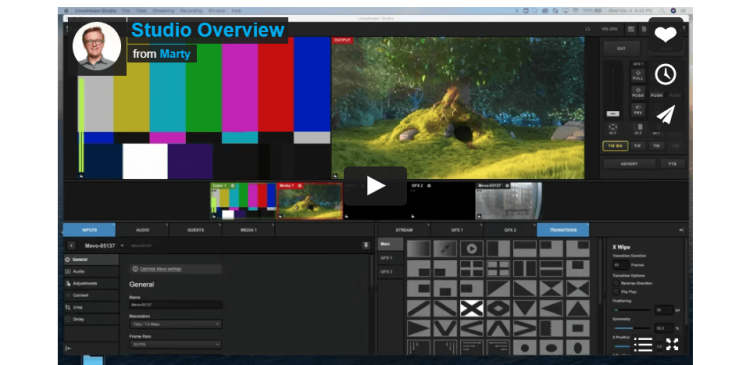This screenshot has height=365, width=750.
Task: Open video chapters list icon
Action: click(x=643, y=344)
